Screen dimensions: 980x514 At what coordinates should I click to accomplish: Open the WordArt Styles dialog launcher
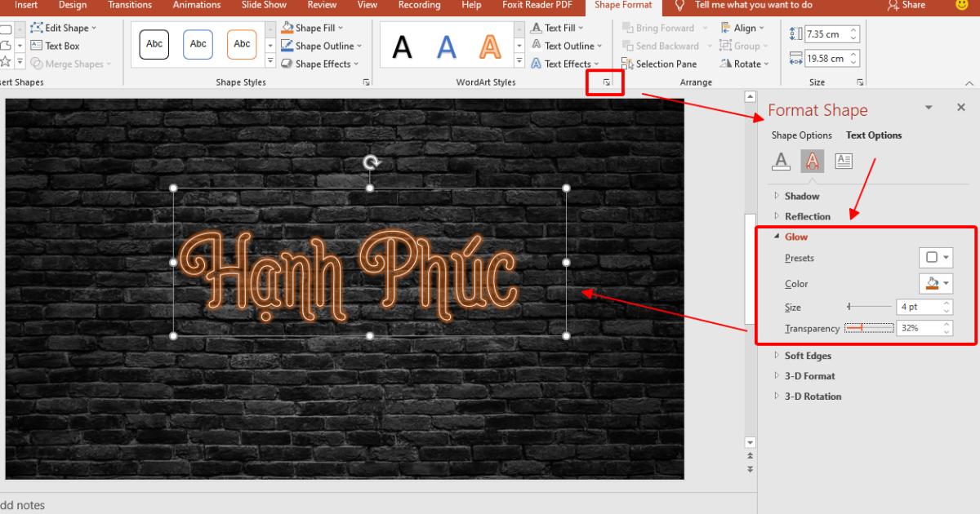[x=604, y=82]
